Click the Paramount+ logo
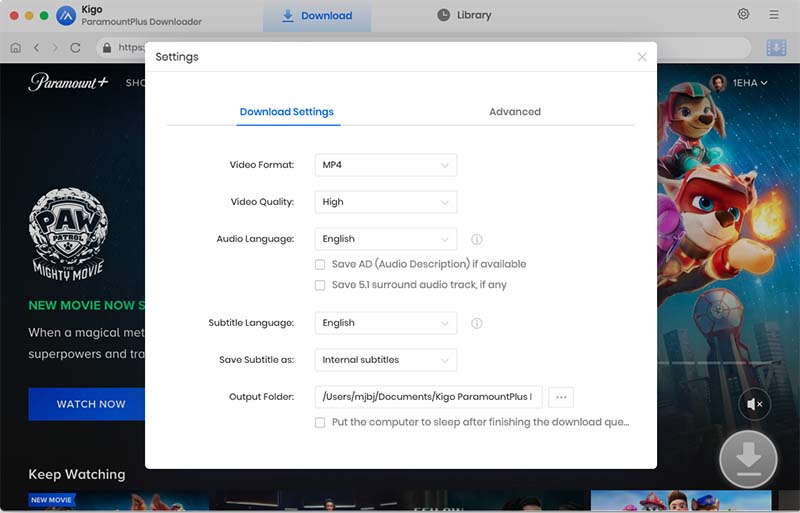 coord(68,82)
